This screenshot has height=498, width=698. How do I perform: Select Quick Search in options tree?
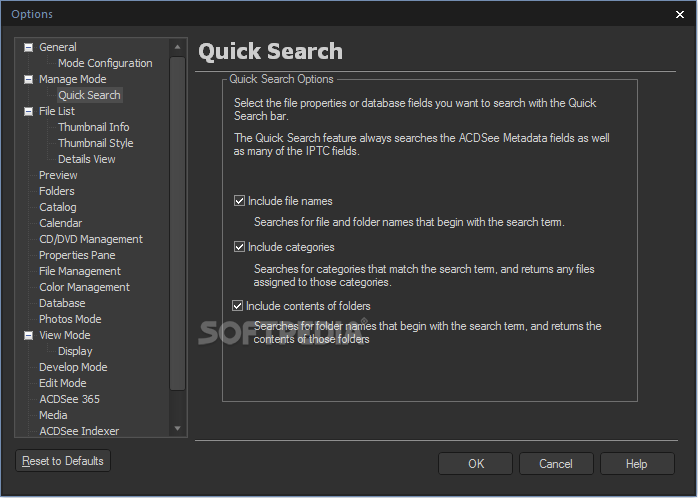89,95
